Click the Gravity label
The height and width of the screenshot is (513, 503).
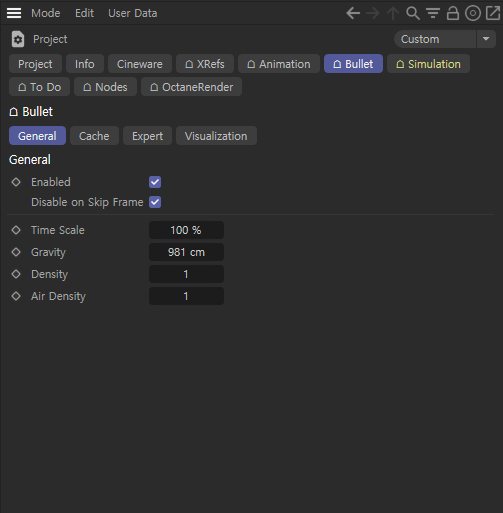(48, 252)
